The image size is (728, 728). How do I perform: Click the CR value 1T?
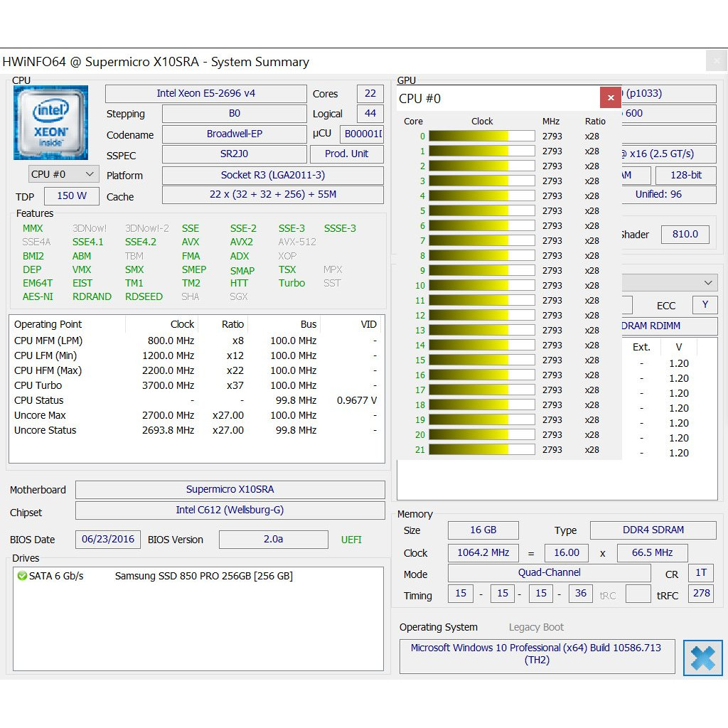701,572
